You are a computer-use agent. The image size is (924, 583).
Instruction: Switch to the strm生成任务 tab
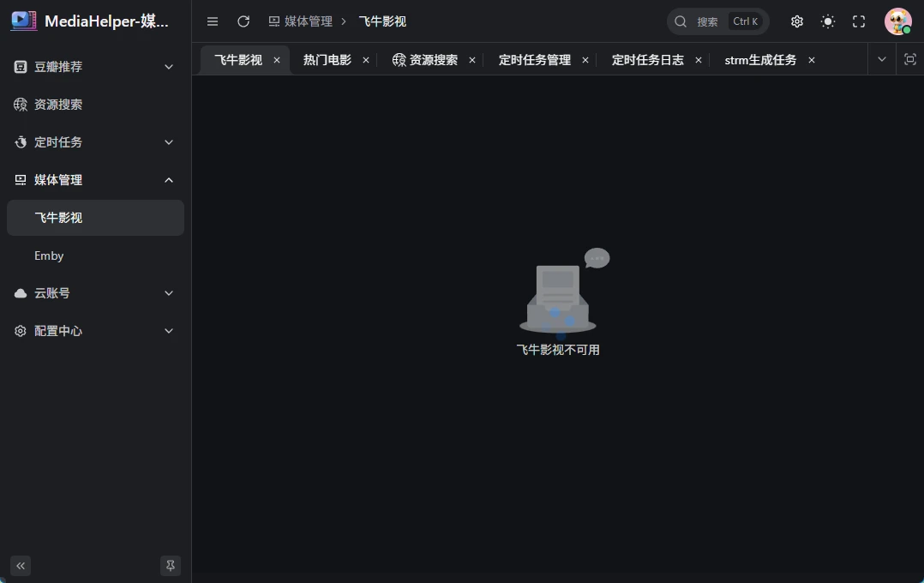coord(760,60)
